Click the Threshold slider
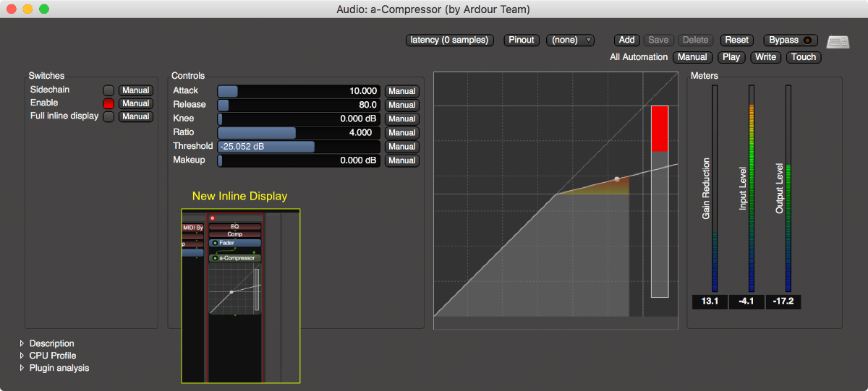The width and height of the screenshot is (868, 391). coord(299,147)
